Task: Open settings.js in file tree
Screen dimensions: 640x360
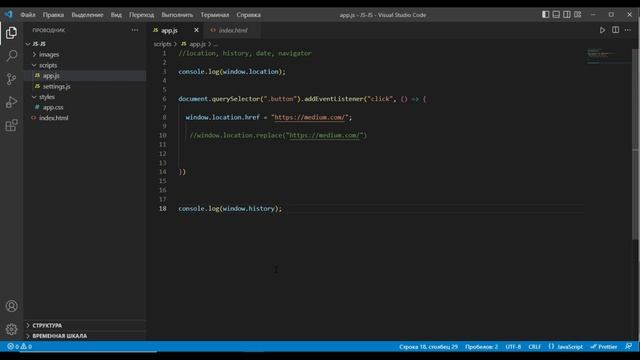Action: pyautogui.click(x=57, y=87)
